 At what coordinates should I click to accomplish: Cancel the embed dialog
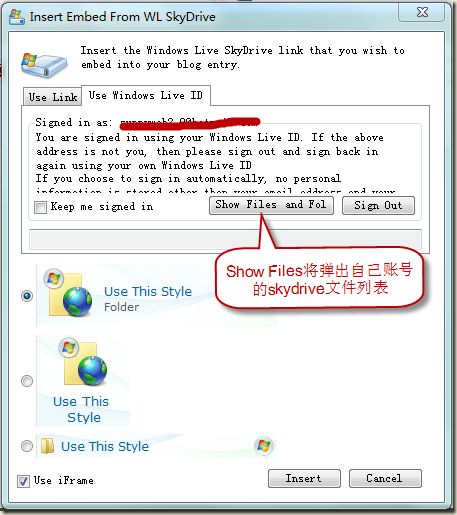click(385, 478)
